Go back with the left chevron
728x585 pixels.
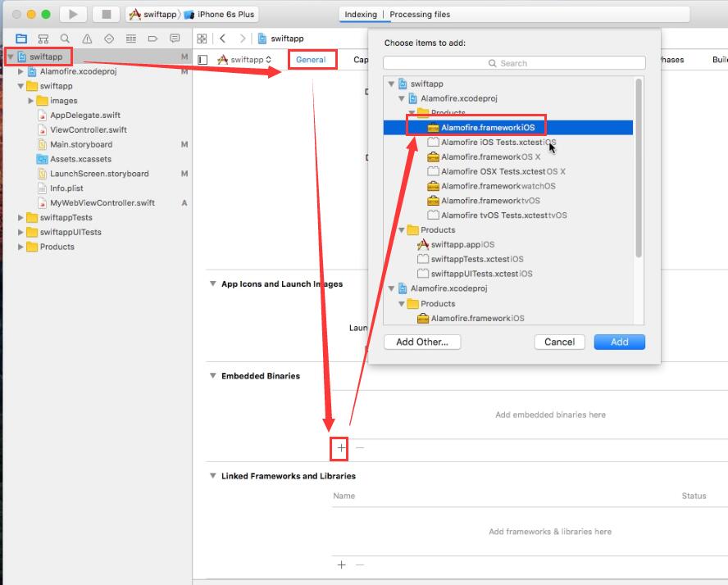(223, 39)
